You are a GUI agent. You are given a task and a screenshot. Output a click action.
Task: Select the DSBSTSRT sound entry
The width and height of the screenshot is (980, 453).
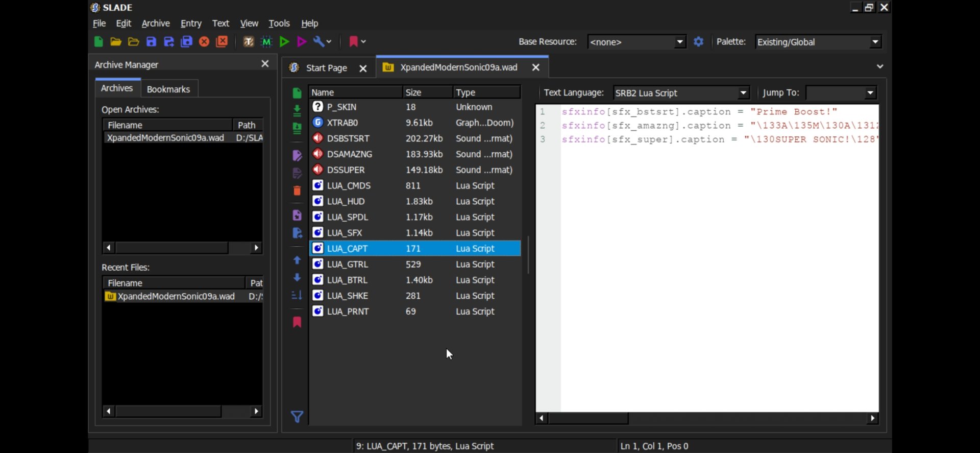pyautogui.click(x=415, y=138)
